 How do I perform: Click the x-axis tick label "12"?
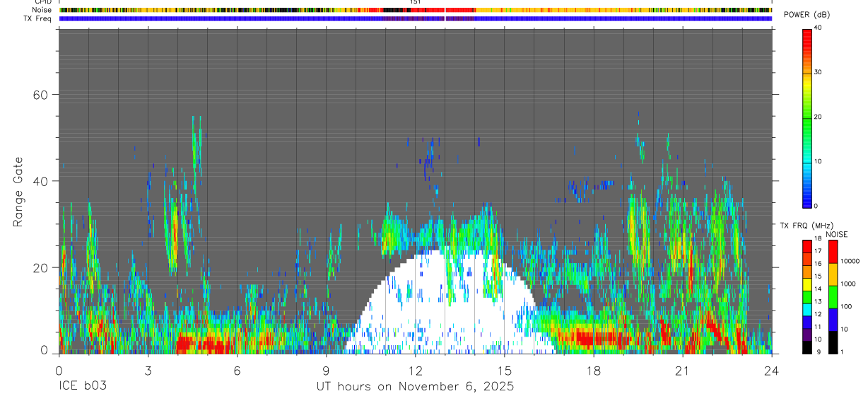pyautogui.click(x=416, y=371)
